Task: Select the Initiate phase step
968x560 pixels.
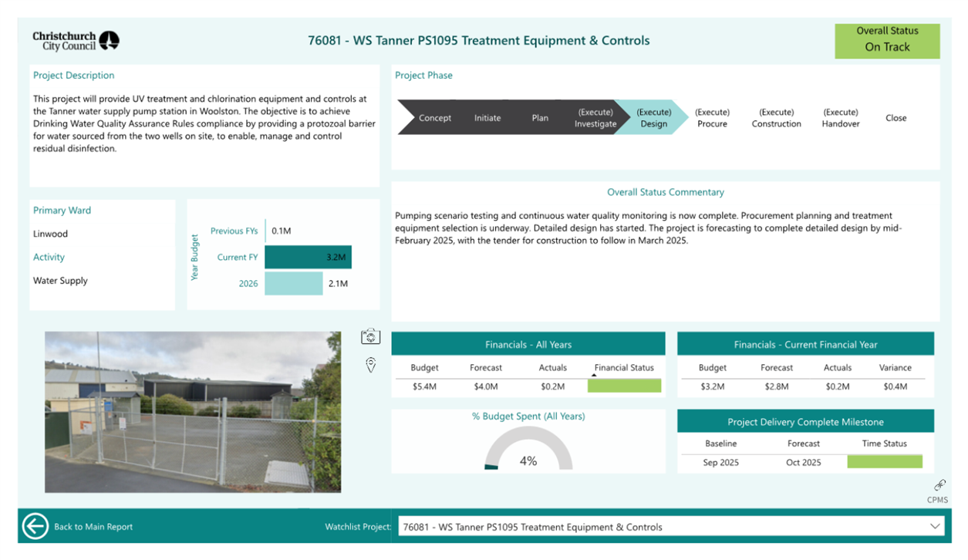Action: (x=487, y=118)
